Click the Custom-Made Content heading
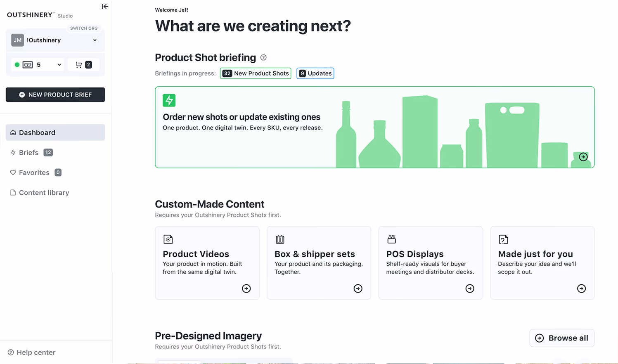Screen dimensions: 618x364 (210, 204)
